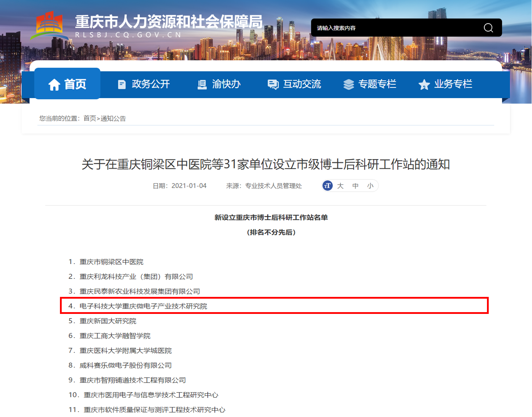Click the icon beside 渝快办
Screen dimensions: 532x417
coord(202,84)
